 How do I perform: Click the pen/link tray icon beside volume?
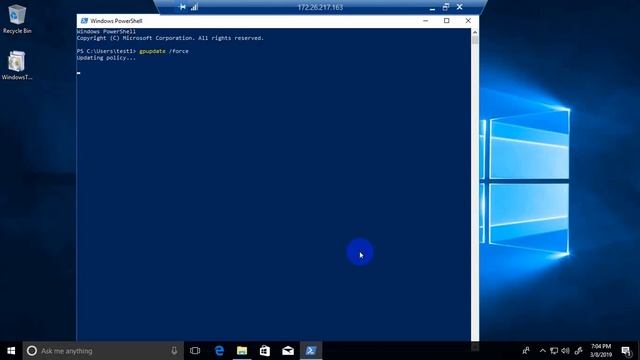click(578, 351)
